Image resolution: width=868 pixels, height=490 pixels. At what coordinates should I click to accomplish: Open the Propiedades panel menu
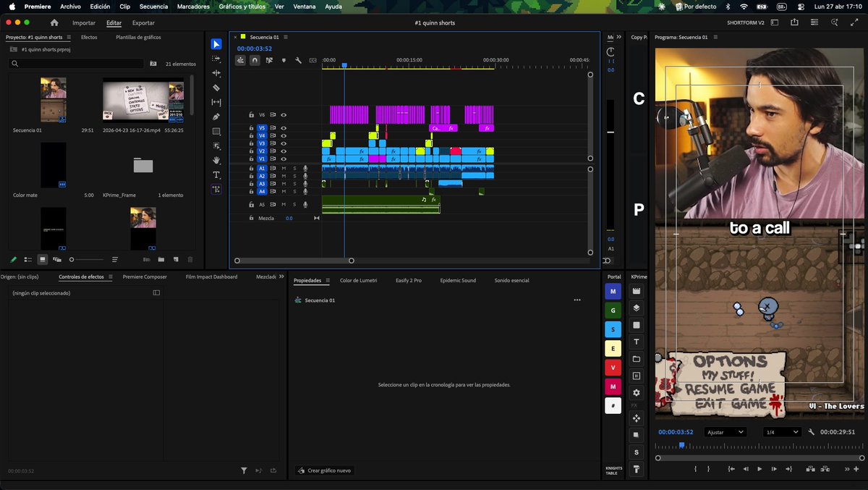click(x=328, y=280)
